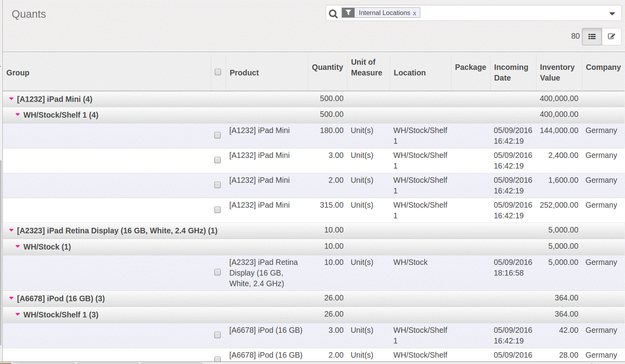Screen dimensions: 625x364
Task: Click the Quants page title
Action: coord(29,14)
